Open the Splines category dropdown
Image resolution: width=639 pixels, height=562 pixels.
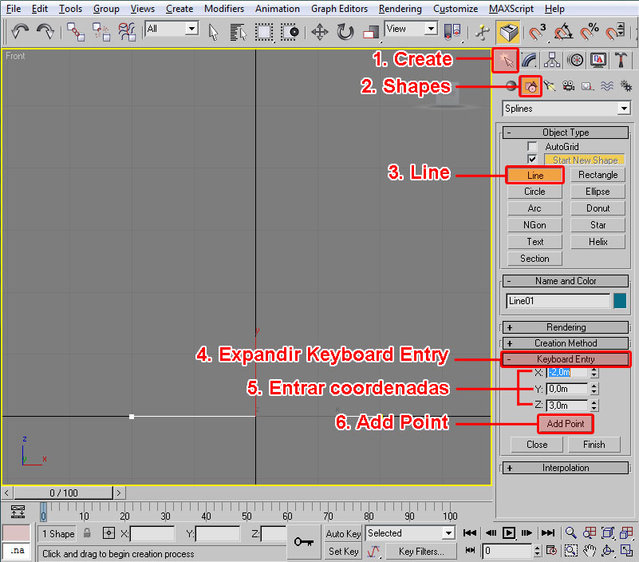(566, 108)
